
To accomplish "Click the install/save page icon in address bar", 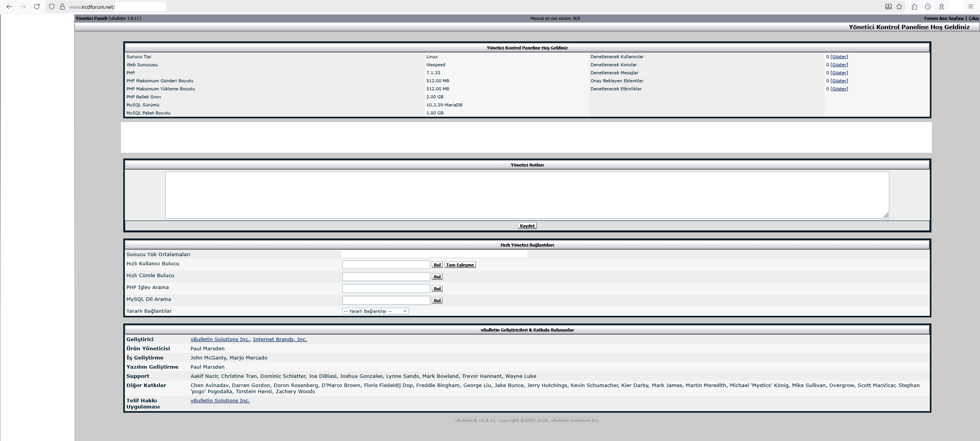I will 889,7.
